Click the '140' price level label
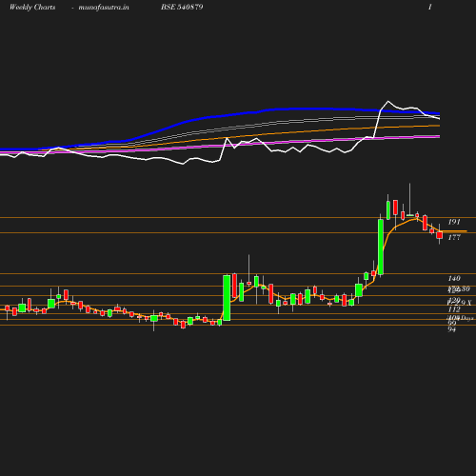This screenshot has width=476, height=476. click(x=454, y=278)
